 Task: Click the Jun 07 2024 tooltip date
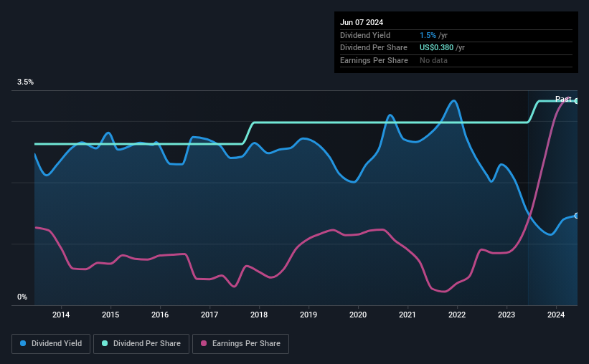(362, 22)
